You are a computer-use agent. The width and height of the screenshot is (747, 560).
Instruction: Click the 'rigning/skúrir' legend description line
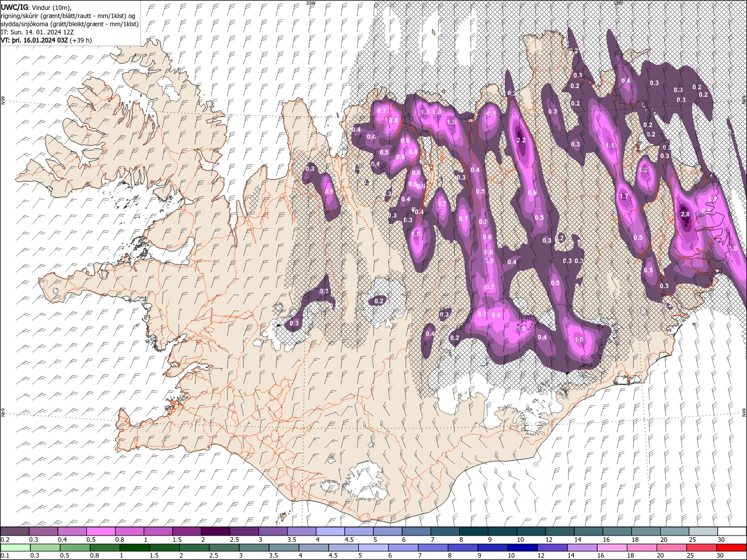click(x=68, y=16)
